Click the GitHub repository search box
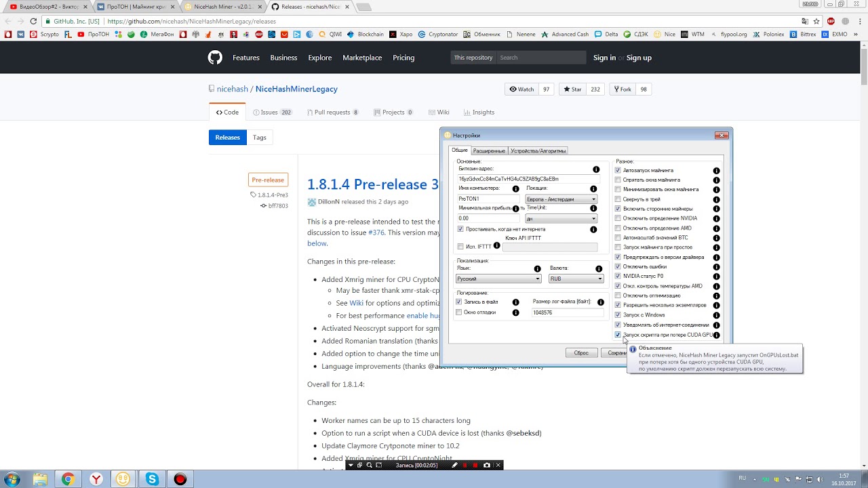This screenshot has height=488, width=868. [540, 58]
